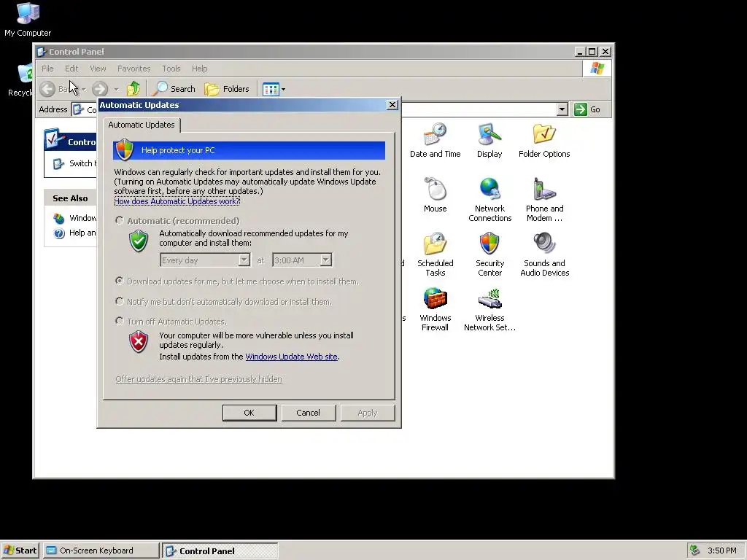Open Sounds and Audio Devices icon

click(x=544, y=254)
